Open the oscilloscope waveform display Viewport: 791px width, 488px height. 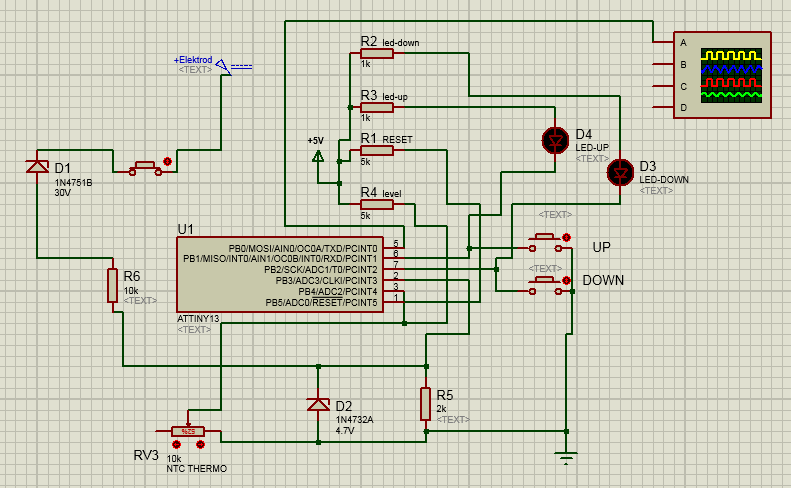[x=731, y=75]
